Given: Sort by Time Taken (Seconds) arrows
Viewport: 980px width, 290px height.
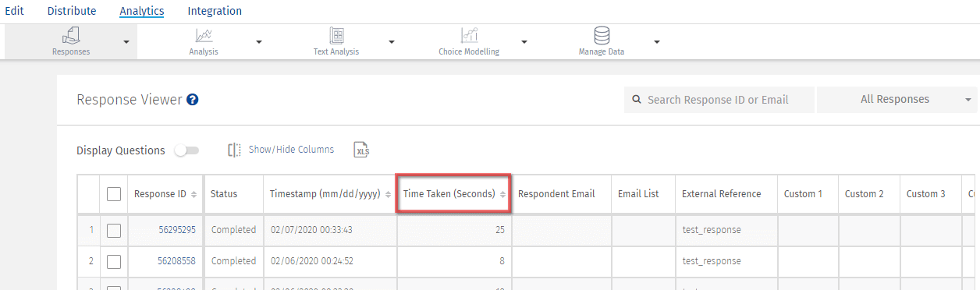Looking at the screenshot, I should click(x=503, y=194).
